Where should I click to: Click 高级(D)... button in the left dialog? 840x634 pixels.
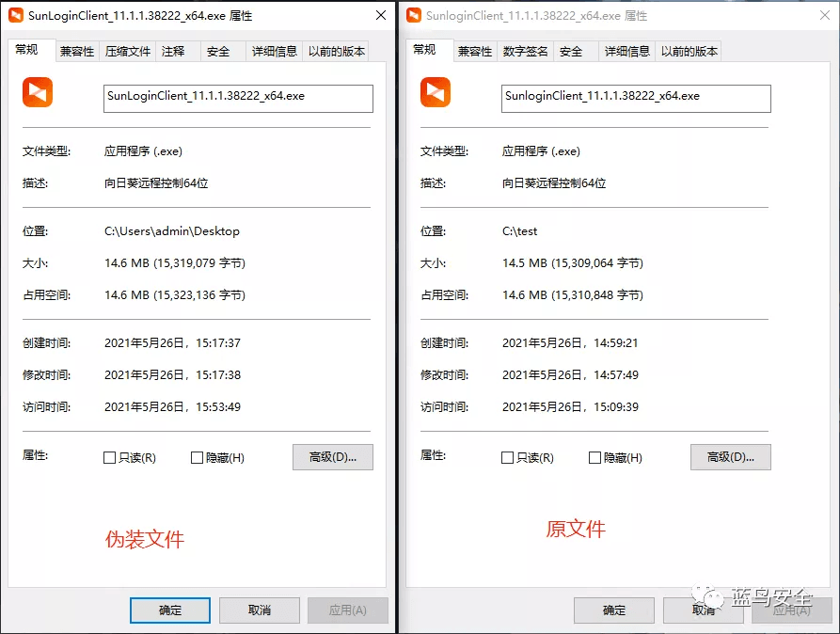pyautogui.click(x=333, y=457)
